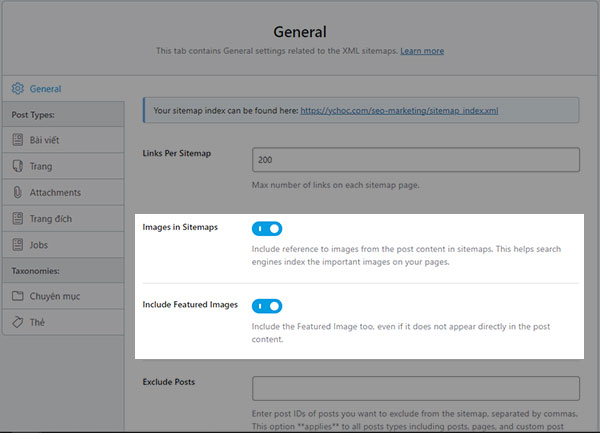Click the Trang page icon
This screenshot has width=600, height=433.
[18, 166]
